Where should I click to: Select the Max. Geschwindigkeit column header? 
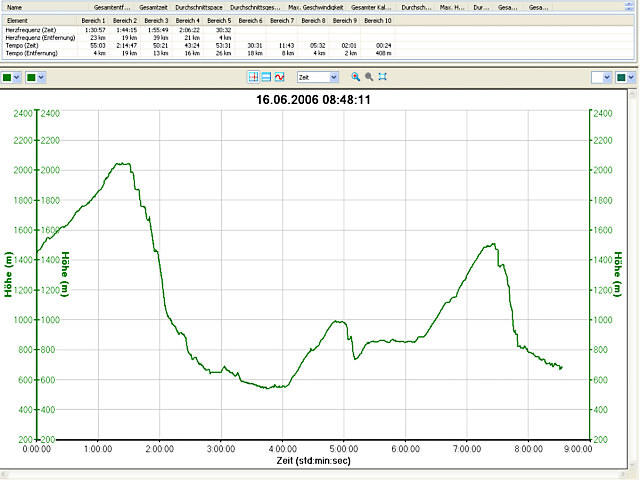pos(315,7)
